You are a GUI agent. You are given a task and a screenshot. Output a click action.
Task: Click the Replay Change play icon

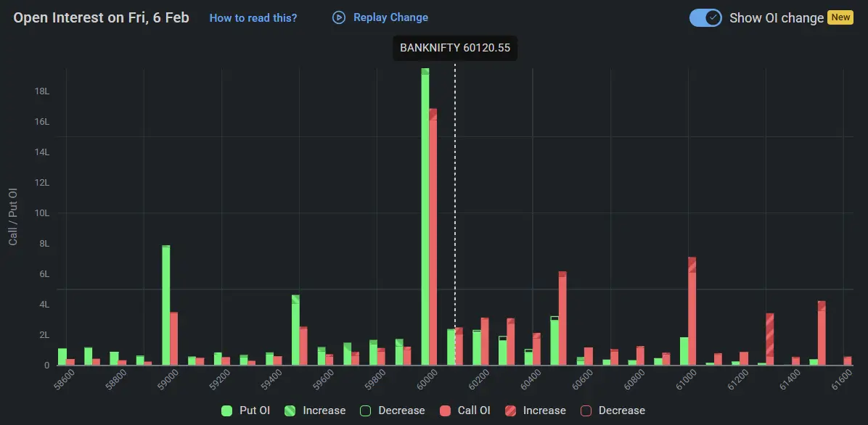click(338, 17)
